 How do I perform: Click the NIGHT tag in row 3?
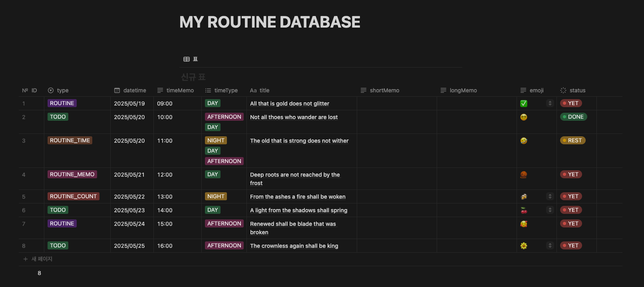coord(216,140)
